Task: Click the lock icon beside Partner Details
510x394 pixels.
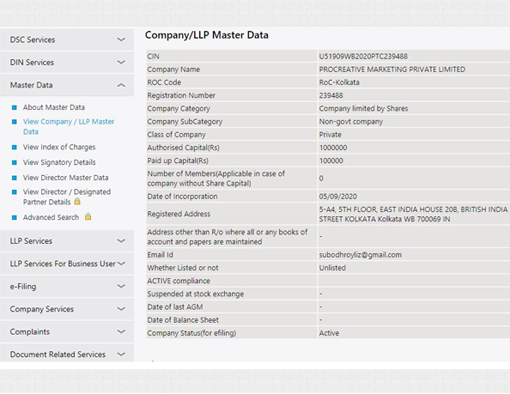Action: (x=77, y=202)
